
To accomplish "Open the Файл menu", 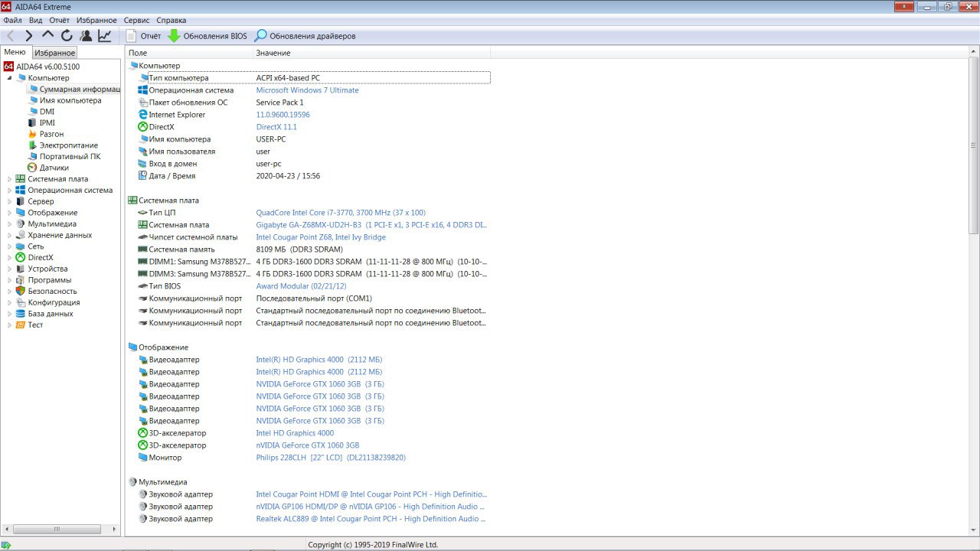I will pos(12,20).
